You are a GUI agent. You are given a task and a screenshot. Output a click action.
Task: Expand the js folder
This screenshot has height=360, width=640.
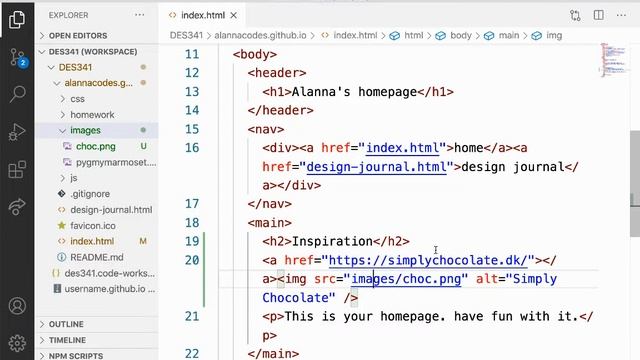(x=97, y=178)
